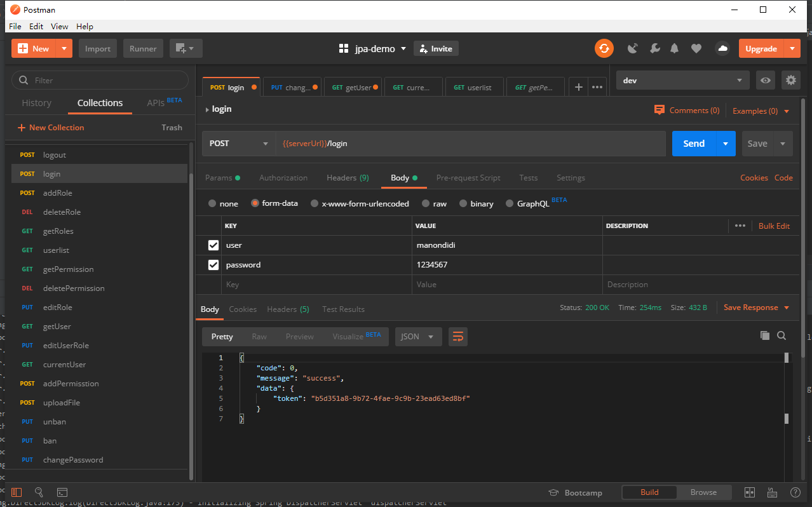Open the Save Response dropdown
The height and width of the screenshot is (507, 812).
pyautogui.click(x=757, y=308)
